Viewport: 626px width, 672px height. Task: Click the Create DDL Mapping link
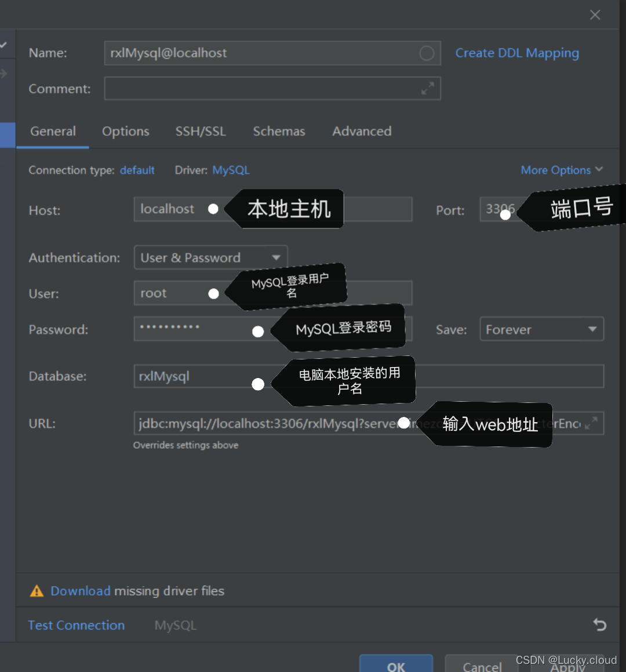517,53
